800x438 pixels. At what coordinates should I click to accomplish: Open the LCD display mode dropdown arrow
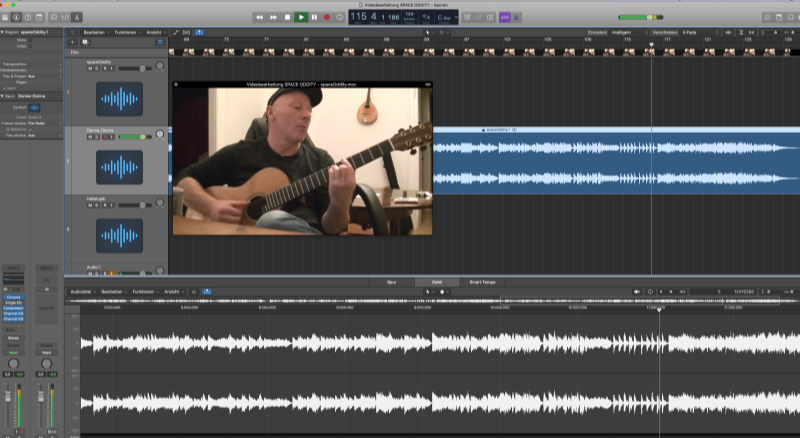click(x=456, y=17)
